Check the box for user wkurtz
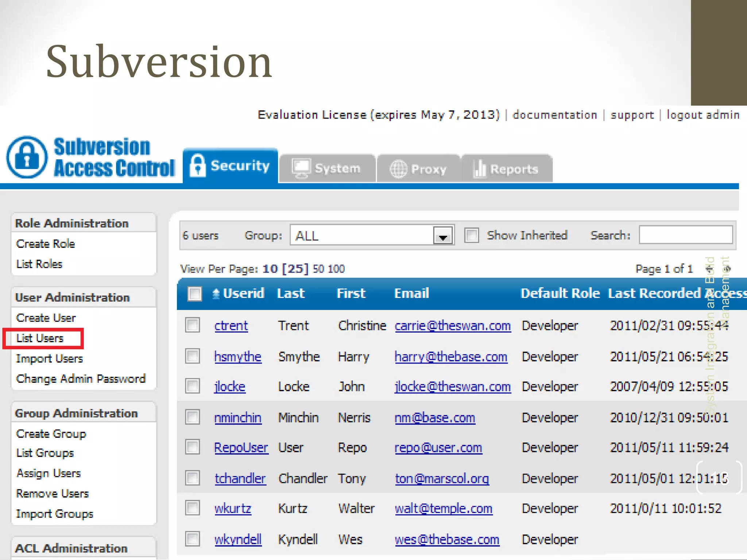The image size is (747, 560). [x=192, y=508]
